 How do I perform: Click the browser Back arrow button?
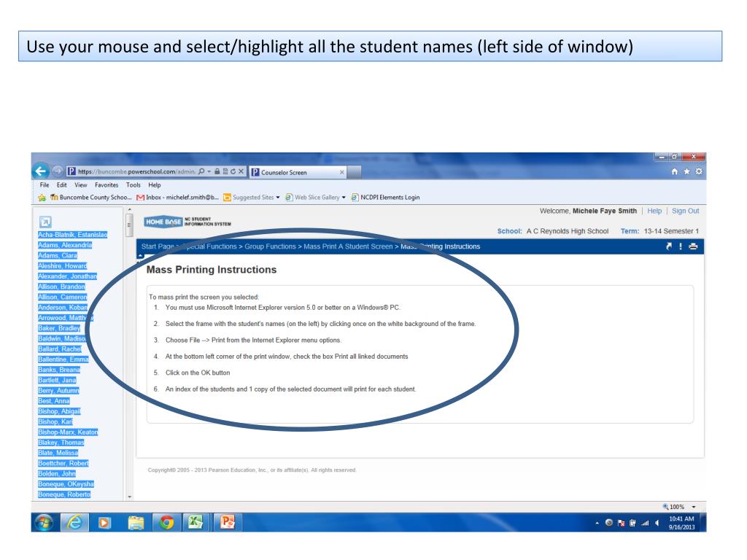(41, 171)
